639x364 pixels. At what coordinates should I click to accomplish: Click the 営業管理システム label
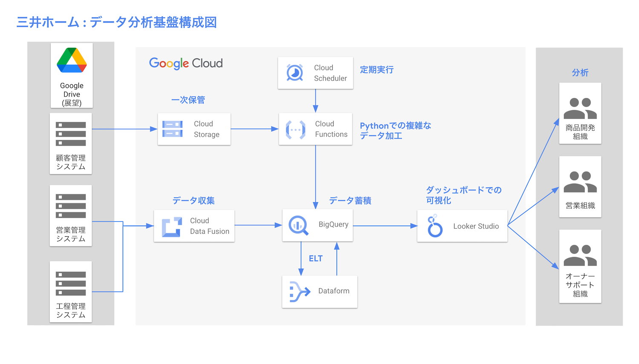coord(71,234)
